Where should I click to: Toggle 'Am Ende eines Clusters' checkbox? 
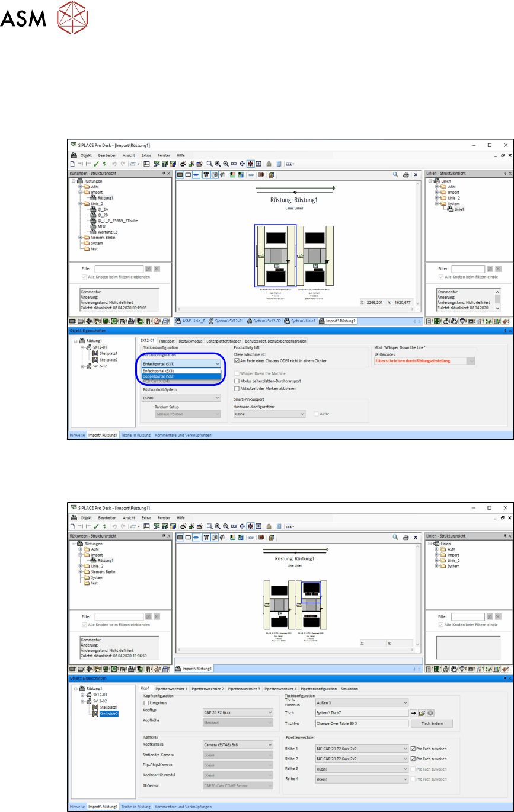[x=237, y=360]
